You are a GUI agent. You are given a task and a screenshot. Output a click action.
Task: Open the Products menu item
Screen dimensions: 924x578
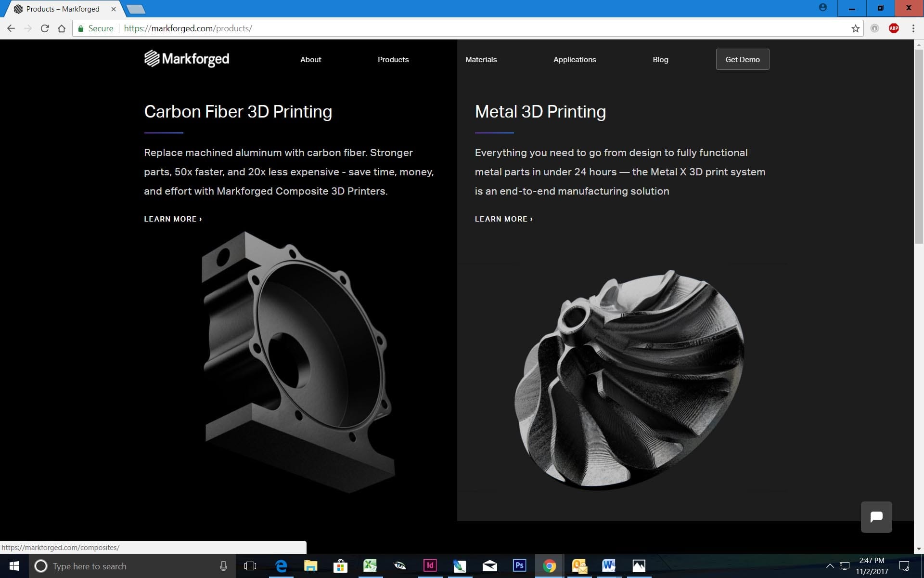(393, 60)
